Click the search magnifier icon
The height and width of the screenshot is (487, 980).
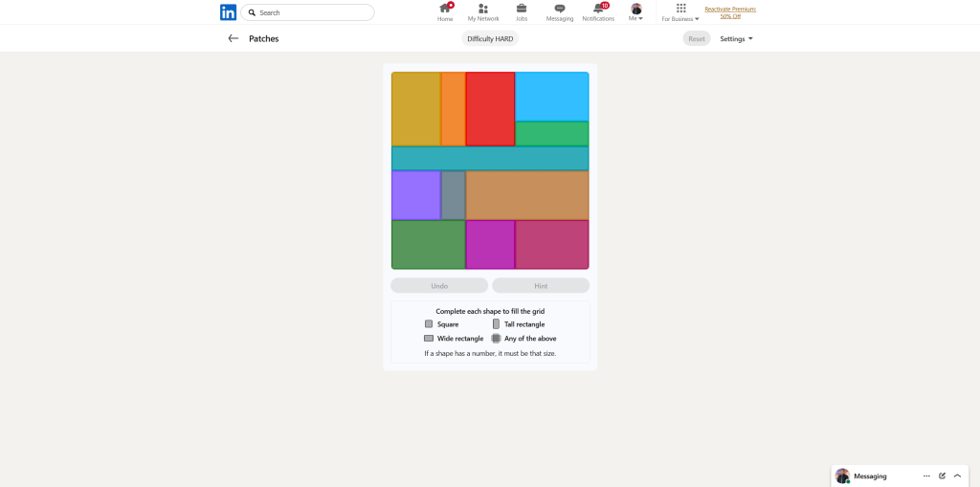point(252,12)
